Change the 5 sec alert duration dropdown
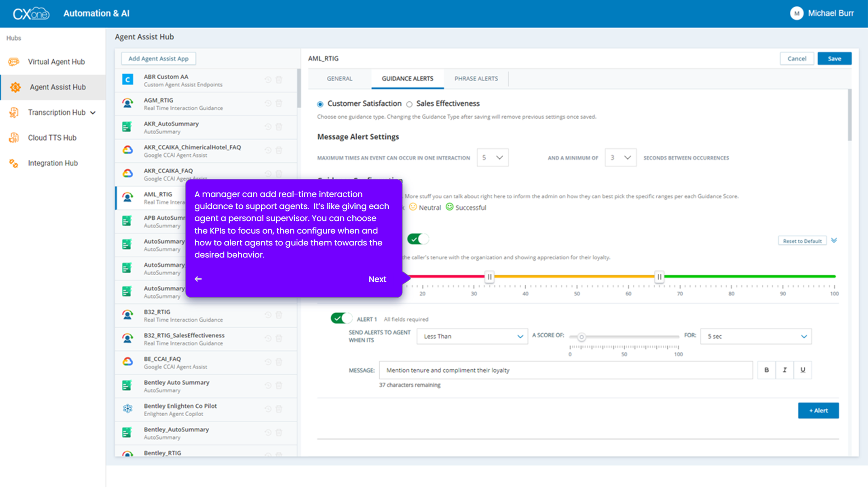The image size is (868, 488). point(755,336)
